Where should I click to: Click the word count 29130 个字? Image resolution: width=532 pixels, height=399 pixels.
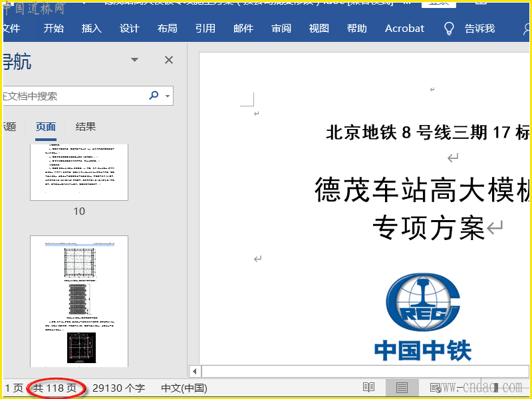pyautogui.click(x=119, y=388)
